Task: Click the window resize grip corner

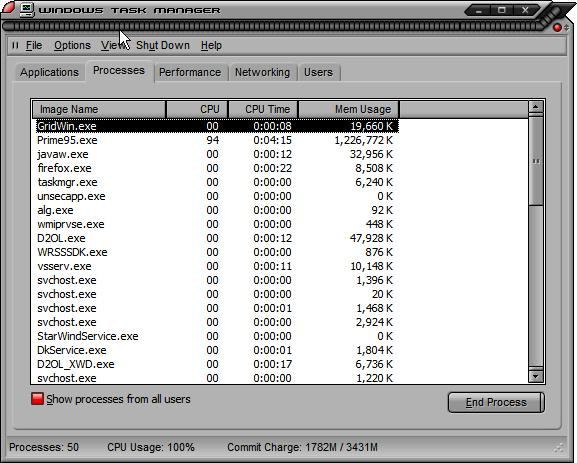Action: click(559, 448)
